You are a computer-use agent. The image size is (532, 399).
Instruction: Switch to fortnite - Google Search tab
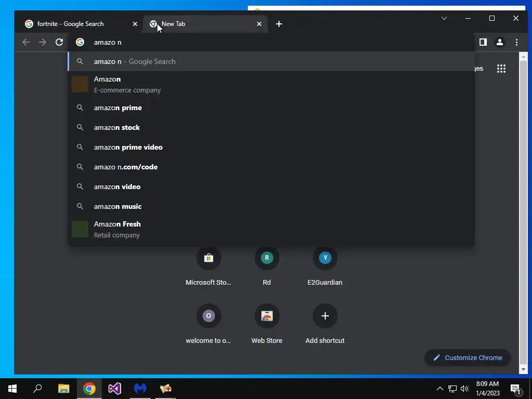[x=79, y=24]
